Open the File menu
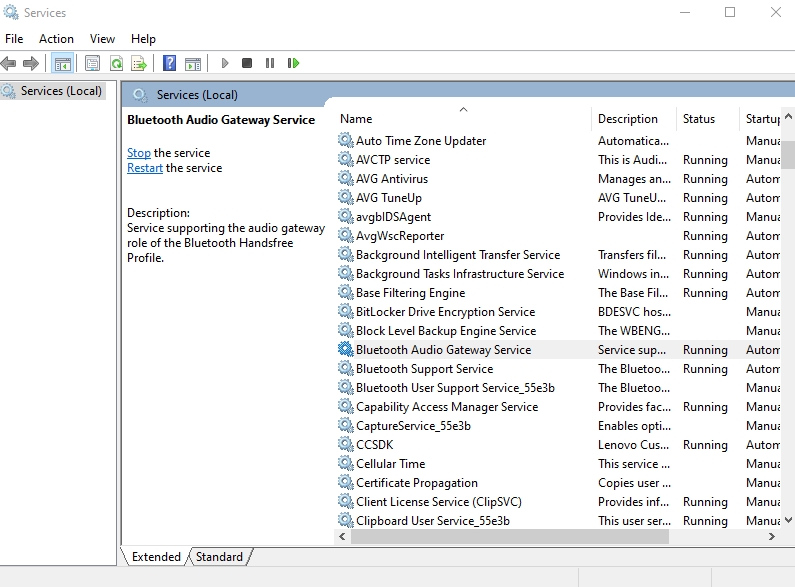Viewport: 795px width, 587px height. [x=14, y=39]
